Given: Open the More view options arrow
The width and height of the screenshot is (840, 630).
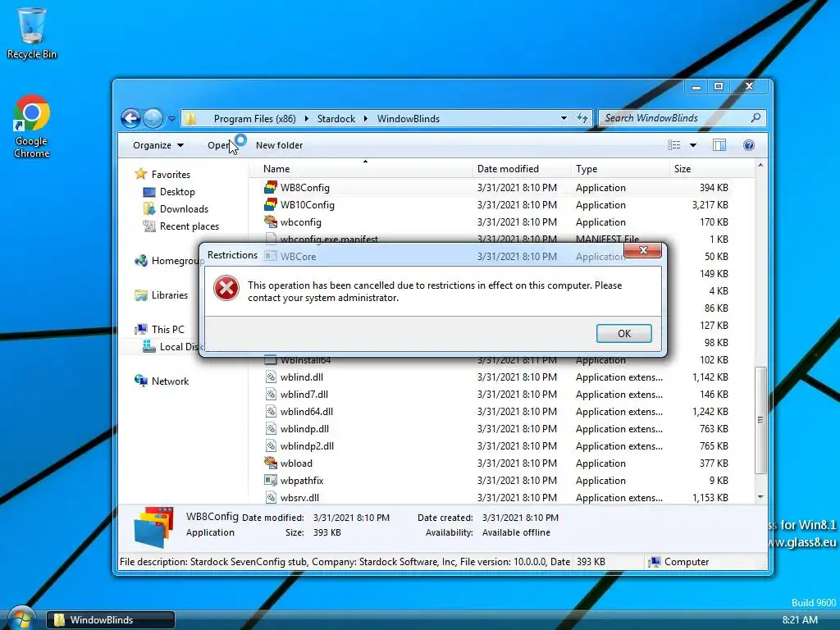Looking at the screenshot, I should point(692,145).
